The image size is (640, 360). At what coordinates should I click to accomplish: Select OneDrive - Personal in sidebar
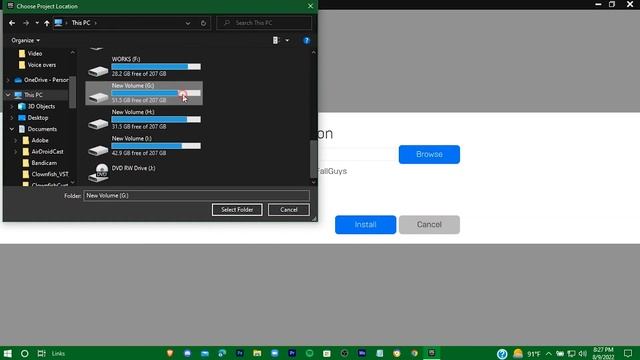(x=41, y=80)
